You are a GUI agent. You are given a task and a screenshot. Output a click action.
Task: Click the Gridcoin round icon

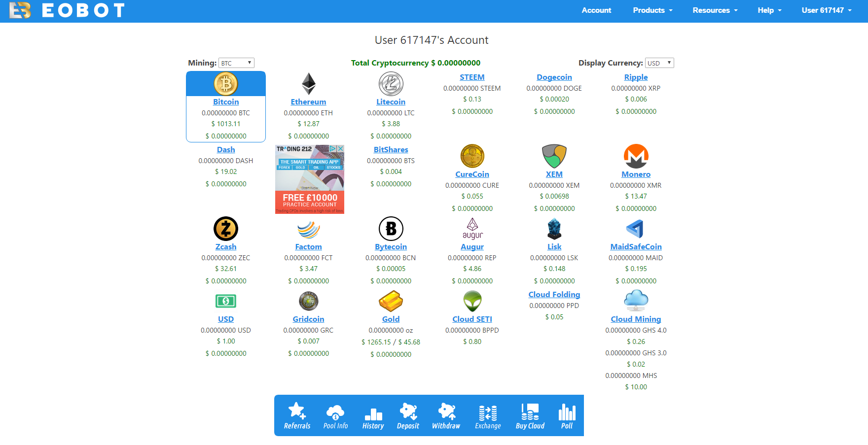click(309, 301)
